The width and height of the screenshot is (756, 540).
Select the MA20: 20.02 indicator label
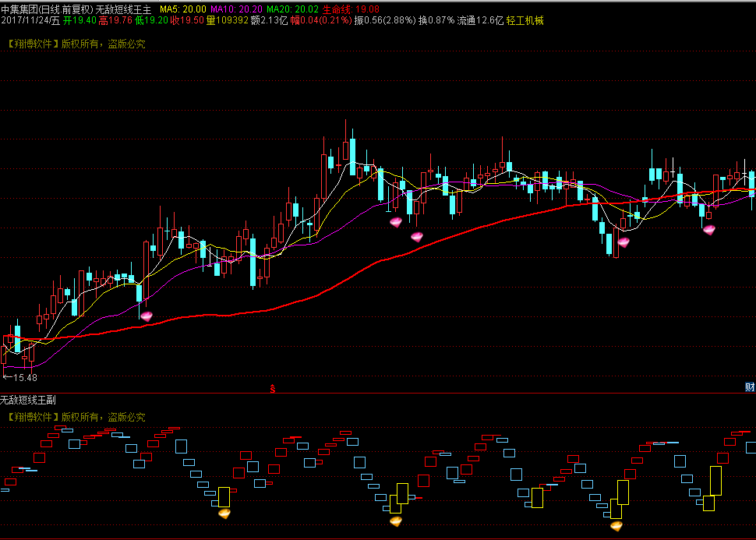click(x=293, y=9)
